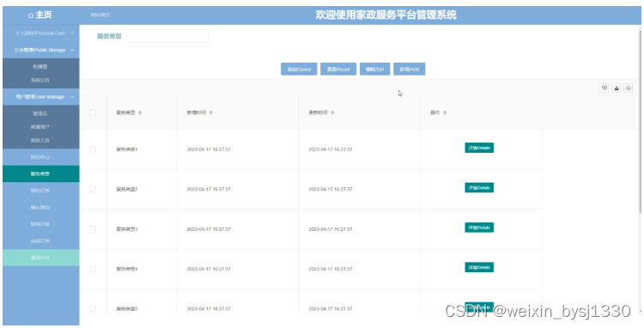Click the 服务类型2 cell
Image resolution: width=644 pixels, height=328 pixels.
click(127, 189)
